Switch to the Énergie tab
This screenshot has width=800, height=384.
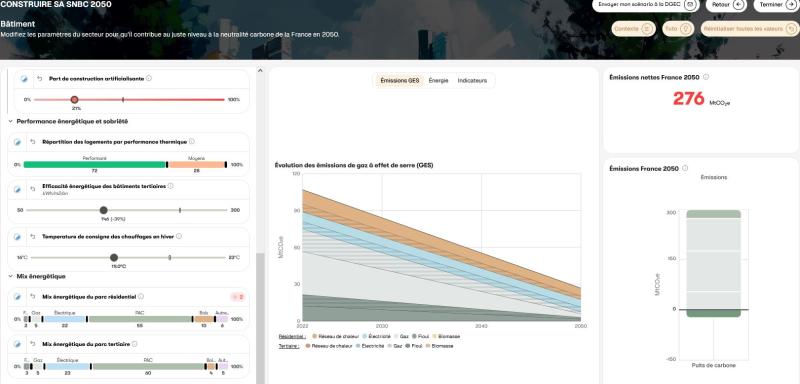pyautogui.click(x=438, y=81)
